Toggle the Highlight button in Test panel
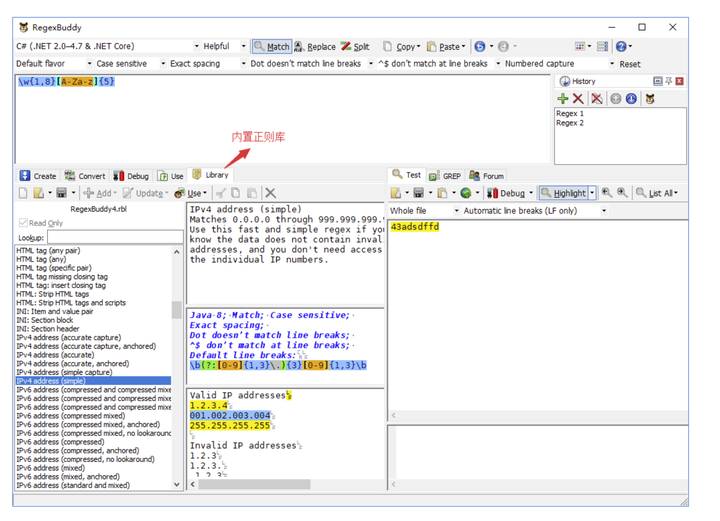720x521 pixels. (x=564, y=193)
